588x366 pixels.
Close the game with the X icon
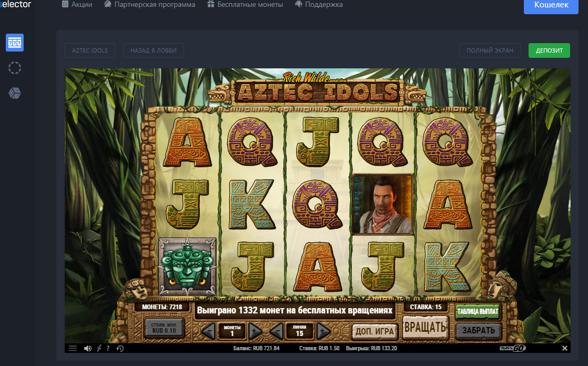pyautogui.click(x=564, y=348)
